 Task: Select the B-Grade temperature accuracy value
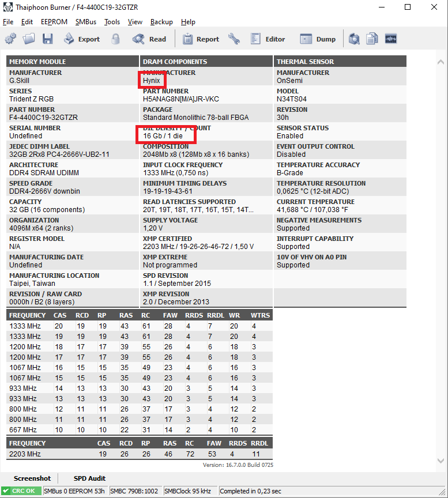coord(290,173)
